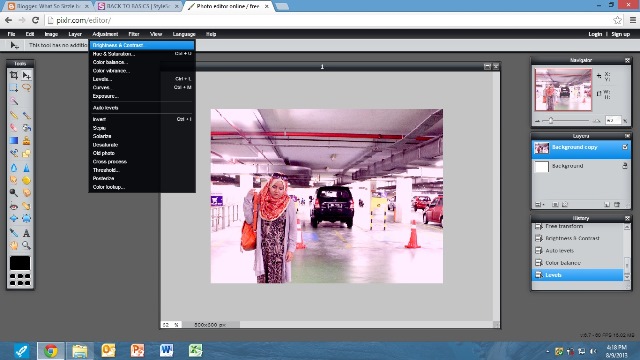Select the Magic Wand tool
This screenshot has width=640, height=360.
click(x=13, y=100)
